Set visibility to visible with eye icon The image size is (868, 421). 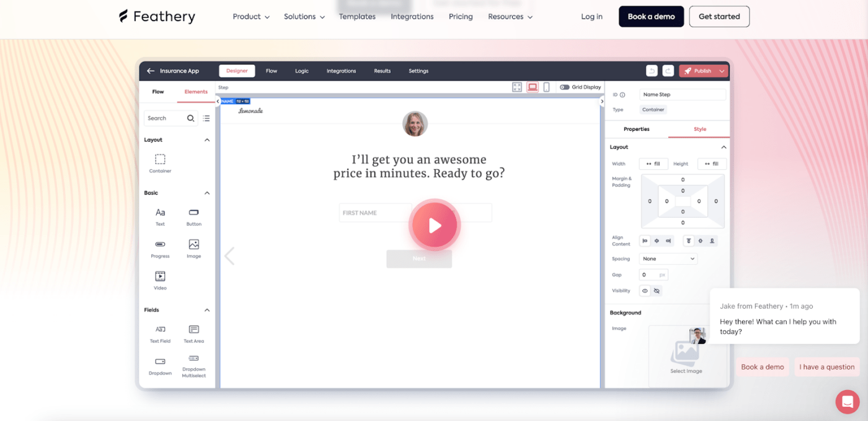click(645, 291)
